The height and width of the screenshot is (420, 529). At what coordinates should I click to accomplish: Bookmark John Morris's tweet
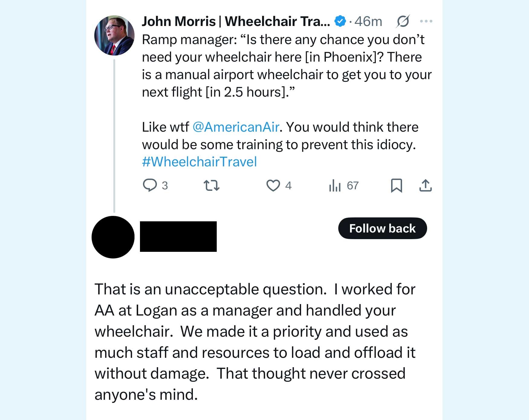click(397, 186)
